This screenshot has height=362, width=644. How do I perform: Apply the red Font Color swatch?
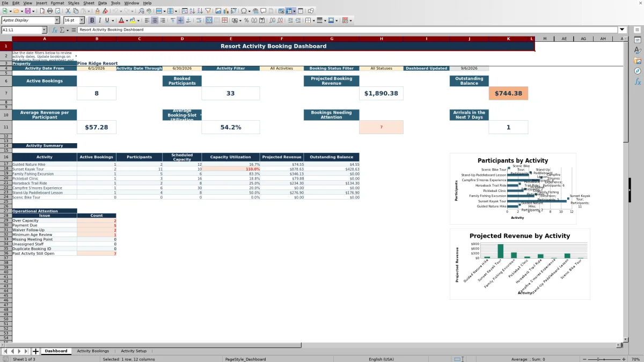tap(121, 20)
